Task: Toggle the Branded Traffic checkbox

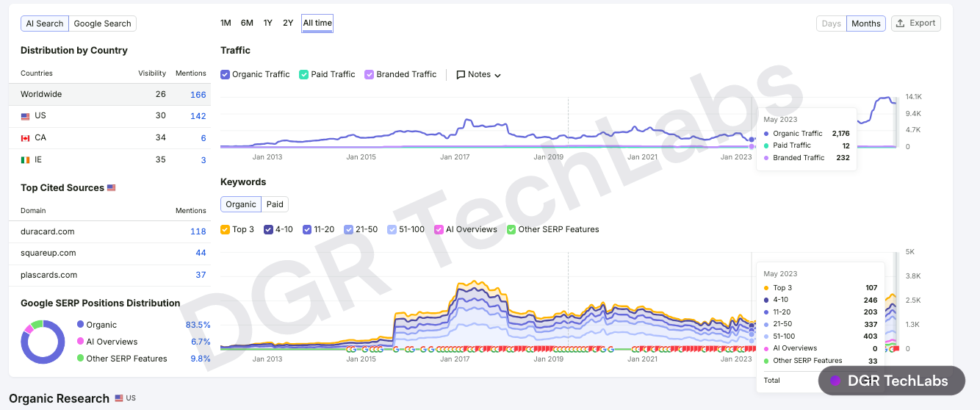Action: coord(370,74)
